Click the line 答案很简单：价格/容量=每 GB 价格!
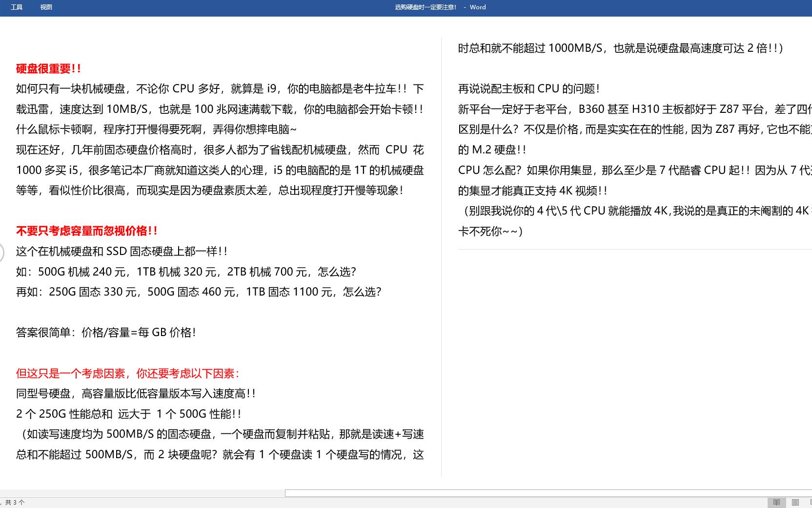The width and height of the screenshot is (812, 508). pos(105,333)
